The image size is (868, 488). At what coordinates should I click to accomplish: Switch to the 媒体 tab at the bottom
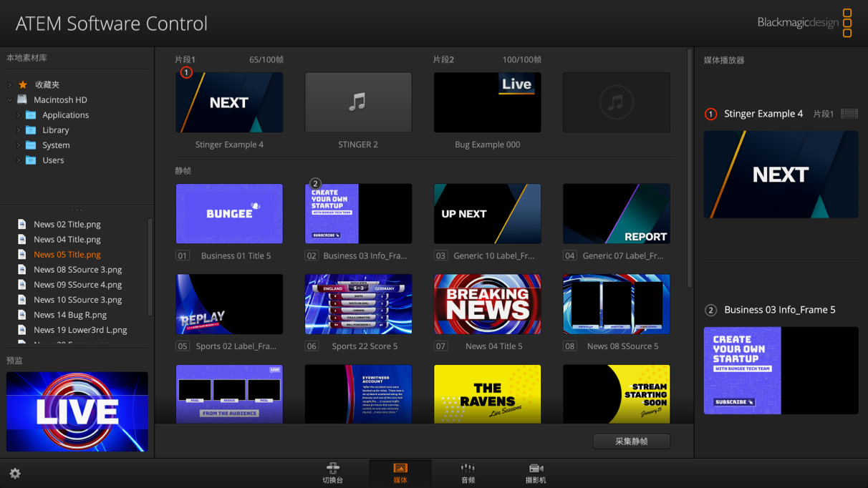click(400, 472)
